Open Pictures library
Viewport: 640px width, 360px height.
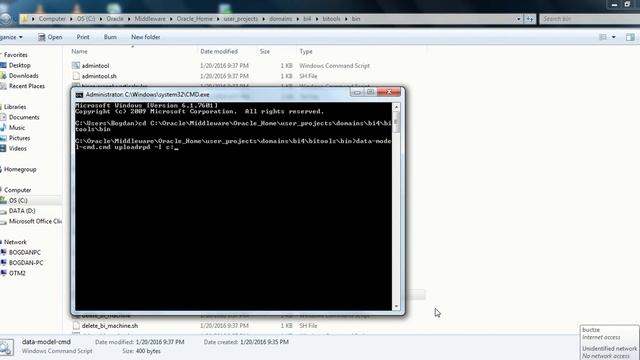[x=19, y=138]
